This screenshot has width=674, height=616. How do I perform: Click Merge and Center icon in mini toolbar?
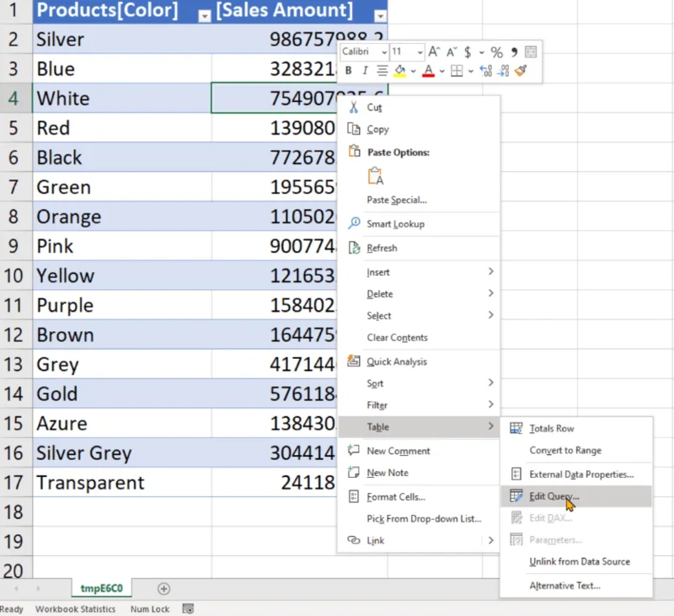531,52
